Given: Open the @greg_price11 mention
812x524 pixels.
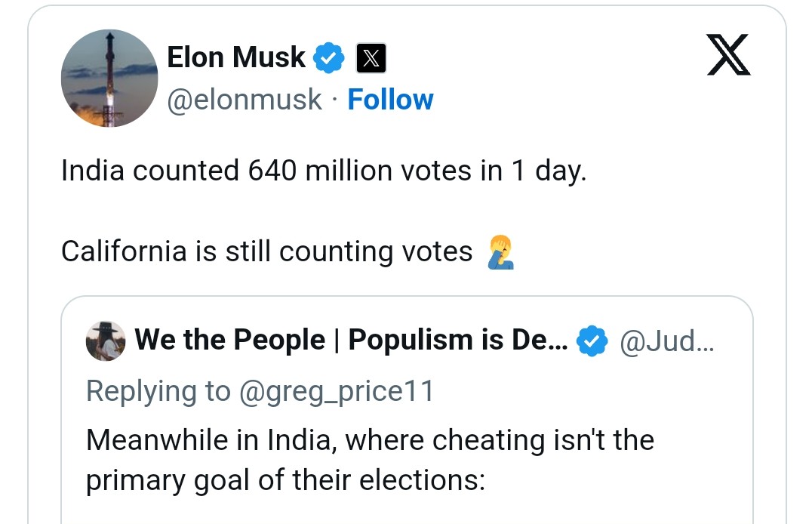Looking at the screenshot, I should (x=335, y=390).
